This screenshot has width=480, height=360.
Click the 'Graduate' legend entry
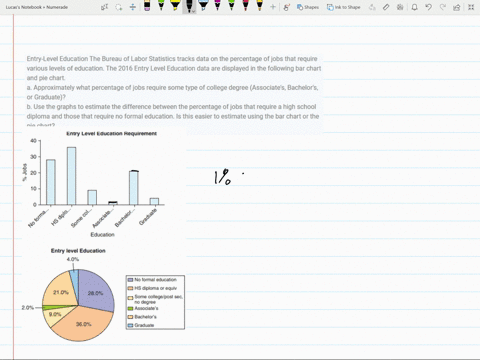pyautogui.click(x=141, y=325)
